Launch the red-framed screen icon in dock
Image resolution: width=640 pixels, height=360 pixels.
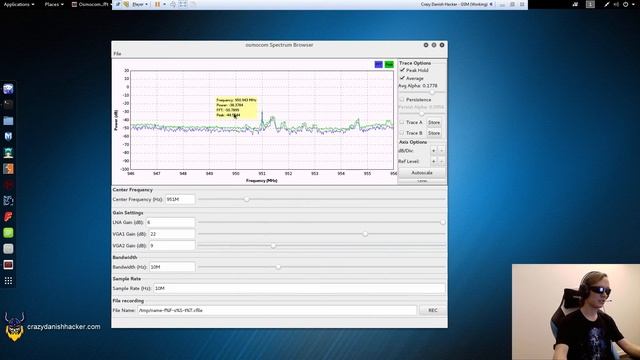click(8, 264)
